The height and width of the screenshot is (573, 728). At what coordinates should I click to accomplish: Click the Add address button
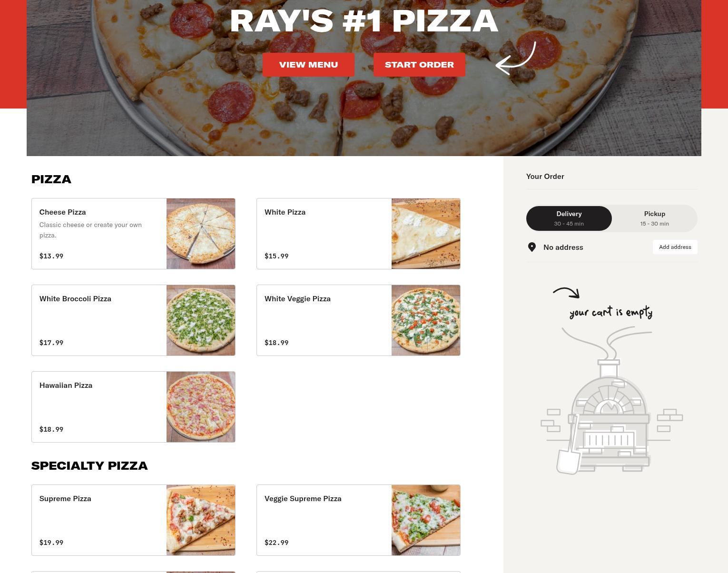[x=675, y=247]
